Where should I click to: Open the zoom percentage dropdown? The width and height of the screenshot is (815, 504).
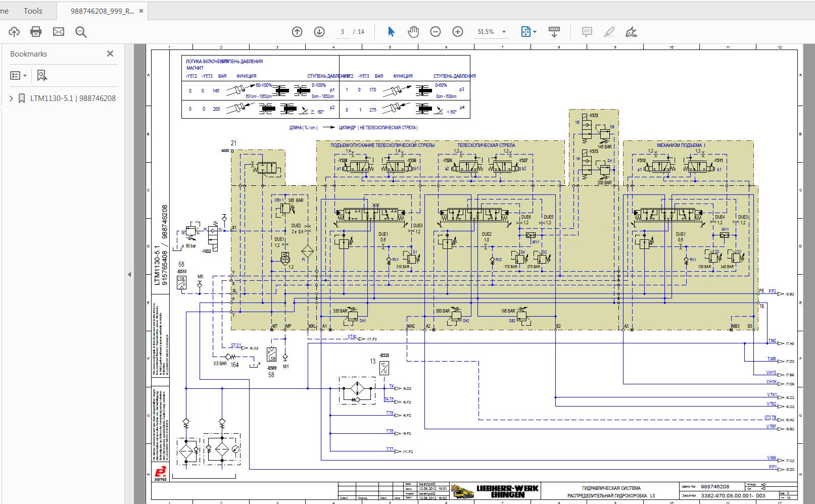502,31
